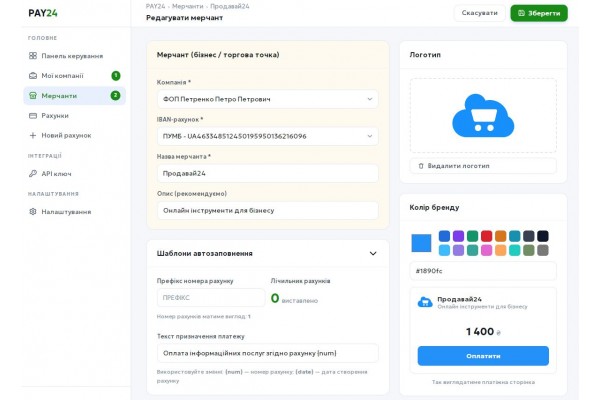Pick the turquoise swatch in bottom row

click(515, 250)
